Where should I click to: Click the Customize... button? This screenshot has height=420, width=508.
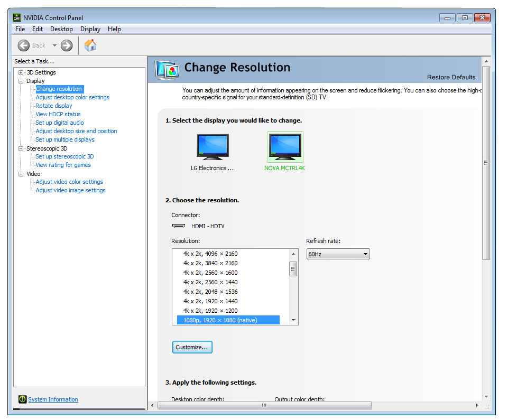tap(192, 347)
